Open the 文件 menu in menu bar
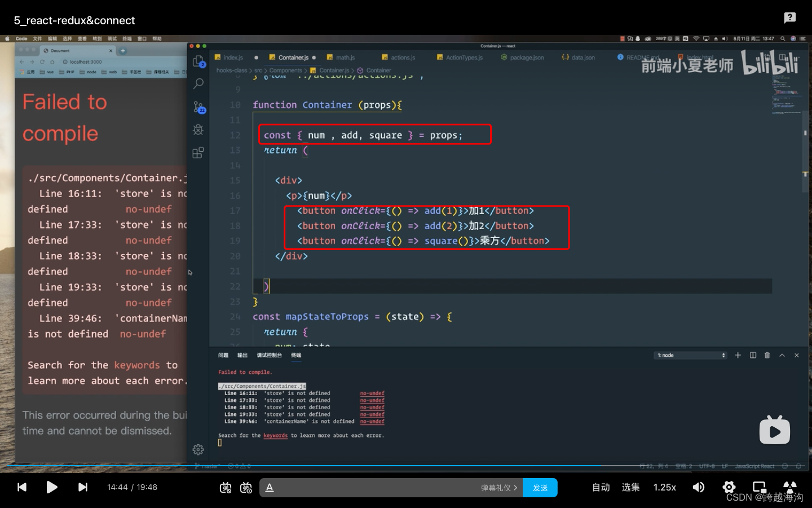 click(x=37, y=39)
